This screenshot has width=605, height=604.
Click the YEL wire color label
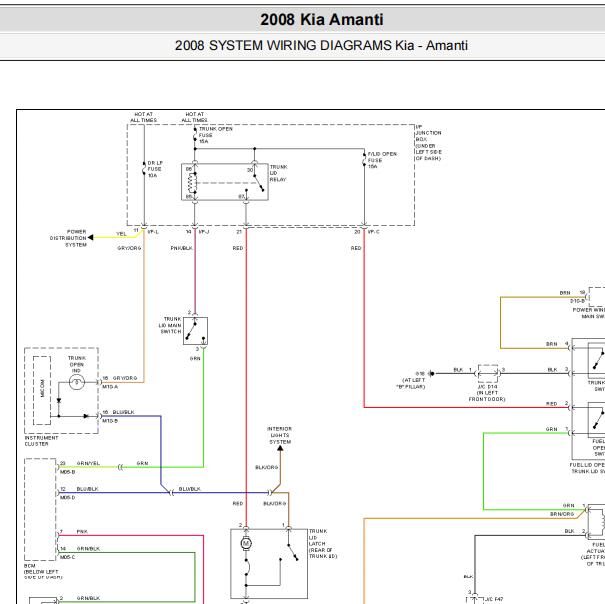[121, 234]
